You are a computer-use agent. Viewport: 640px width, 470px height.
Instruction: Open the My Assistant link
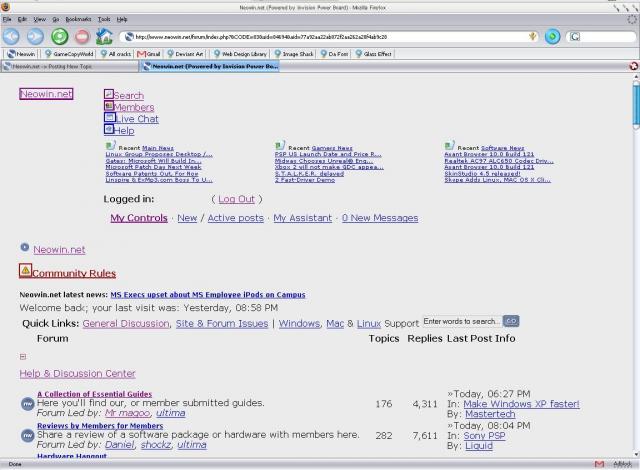(x=302, y=218)
